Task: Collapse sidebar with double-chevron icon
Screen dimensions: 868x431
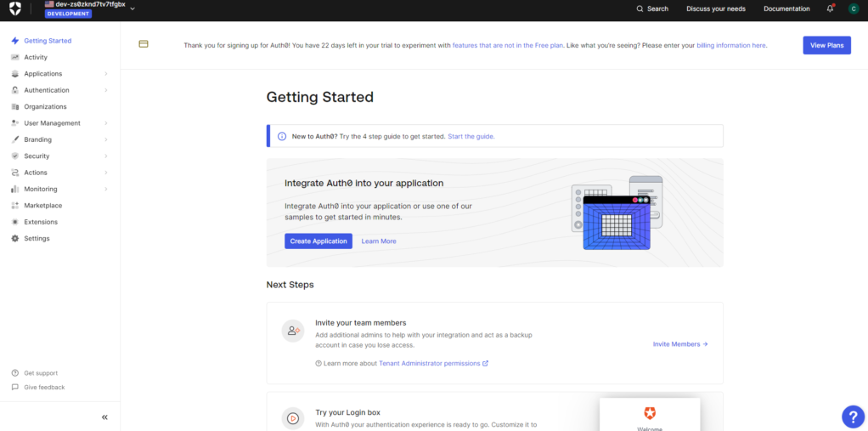Action: 104,417
